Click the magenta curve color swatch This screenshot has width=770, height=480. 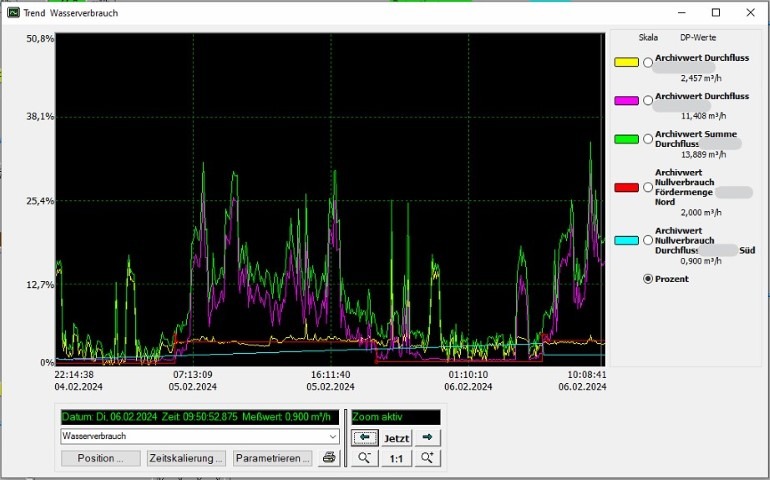tap(626, 100)
